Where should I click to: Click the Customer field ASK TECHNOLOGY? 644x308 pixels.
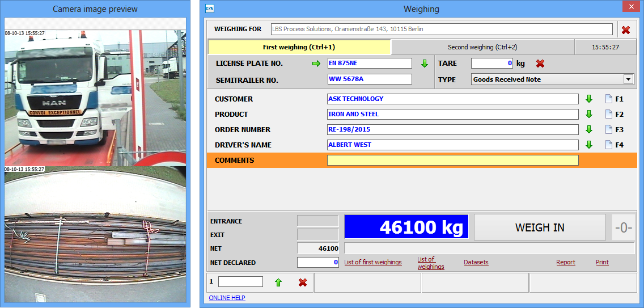pyautogui.click(x=452, y=99)
